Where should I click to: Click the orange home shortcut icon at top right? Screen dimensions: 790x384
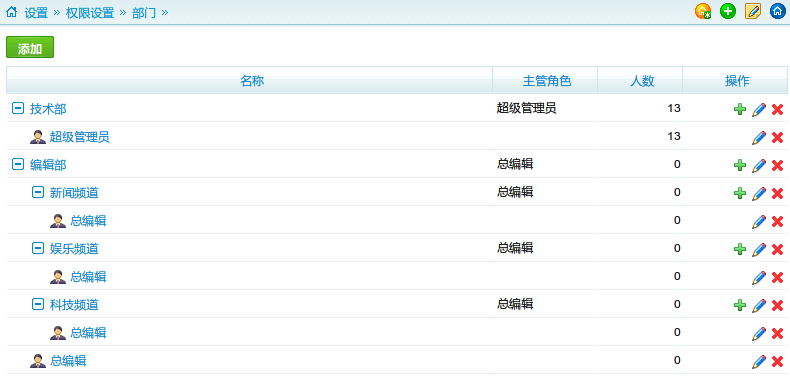[703, 11]
